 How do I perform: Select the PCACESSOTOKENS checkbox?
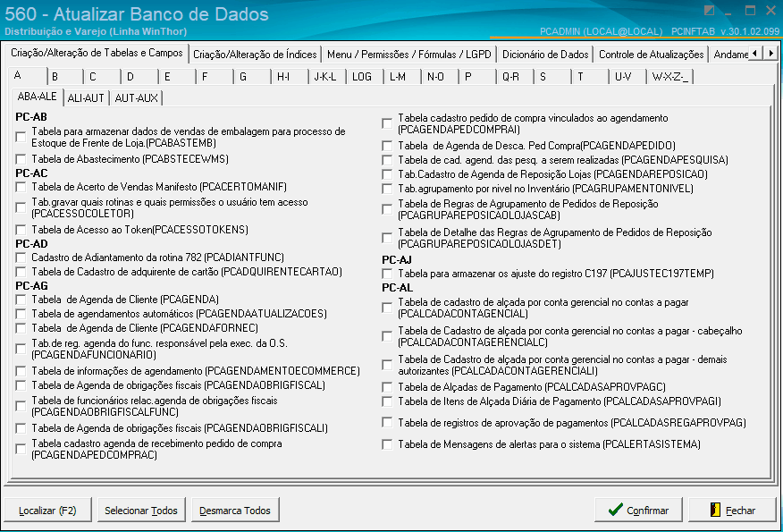coord(21,230)
